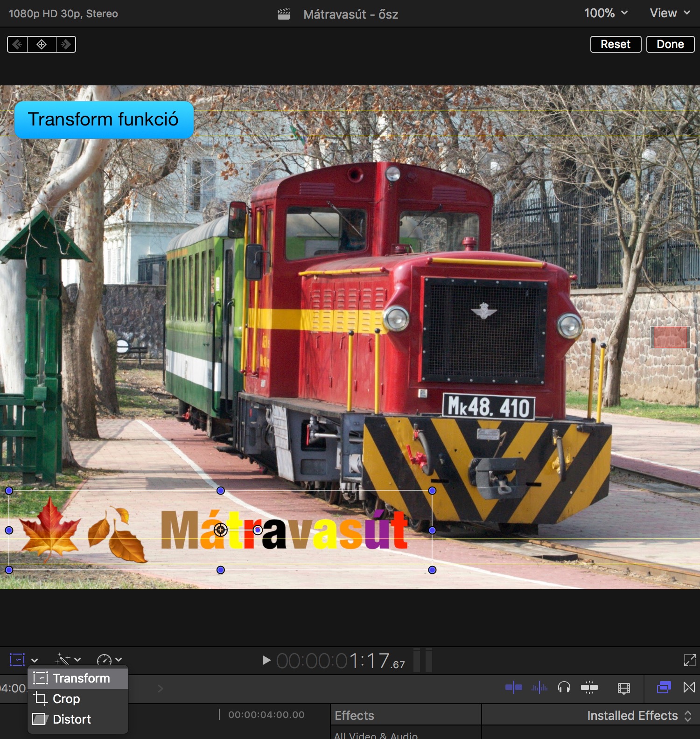Choose Distort from the popup menu
The height and width of the screenshot is (739, 700).
click(71, 719)
